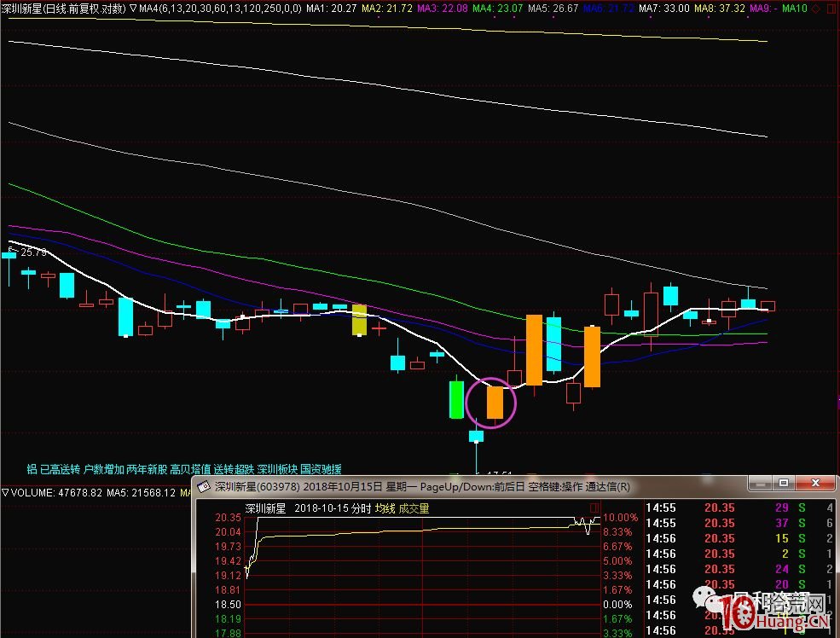Click the 14:55 tick row with volume 37
This screenshot has width=840, height=638.
(739, 523)
